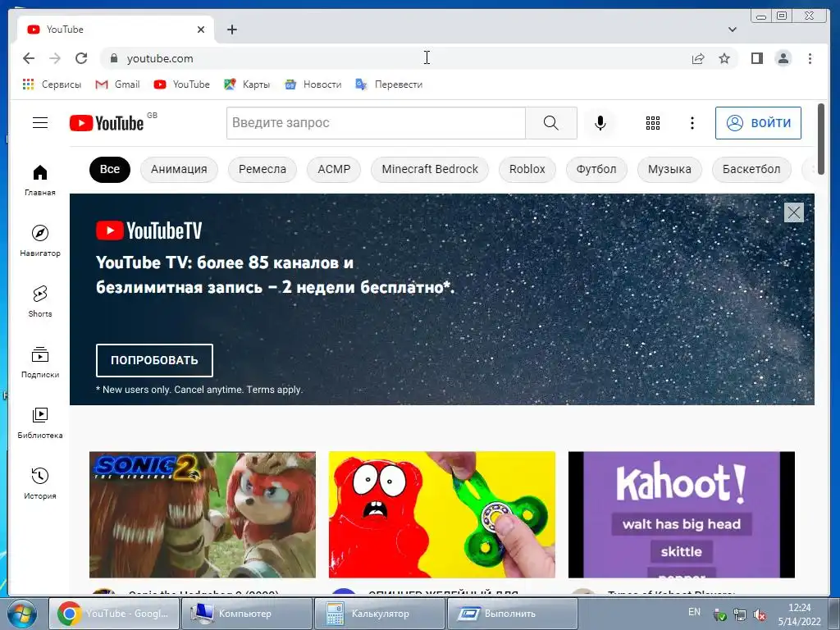Go back using the browser back arrow
The width and height of the screenshot is (840, 630).
pyautogui.click(x=29, y=58)
